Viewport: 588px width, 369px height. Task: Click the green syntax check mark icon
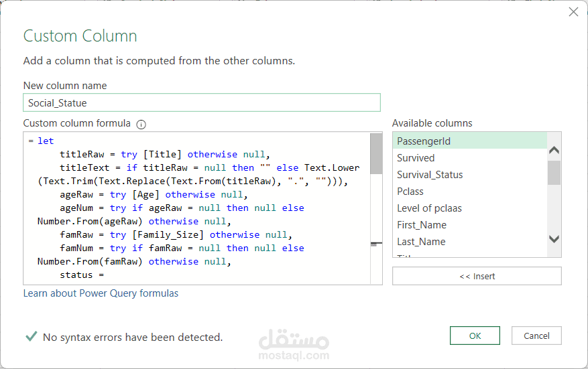pyautogui.click(x=31, y=336)
